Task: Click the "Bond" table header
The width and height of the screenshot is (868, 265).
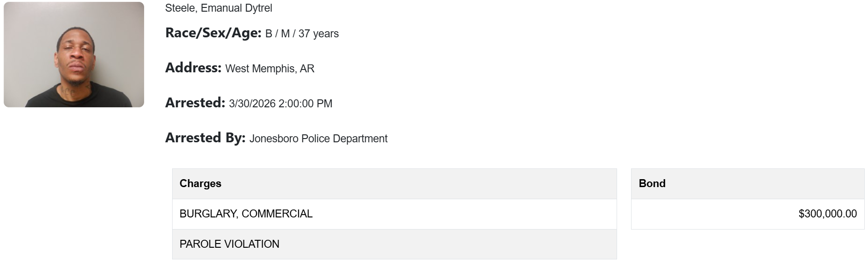Action: (652, 183)
